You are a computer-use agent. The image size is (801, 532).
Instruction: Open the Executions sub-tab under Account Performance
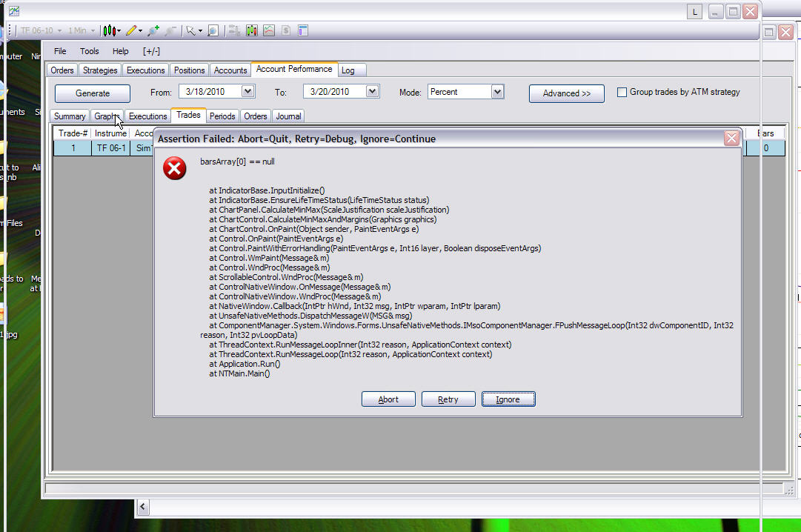[x=147, y=116]
